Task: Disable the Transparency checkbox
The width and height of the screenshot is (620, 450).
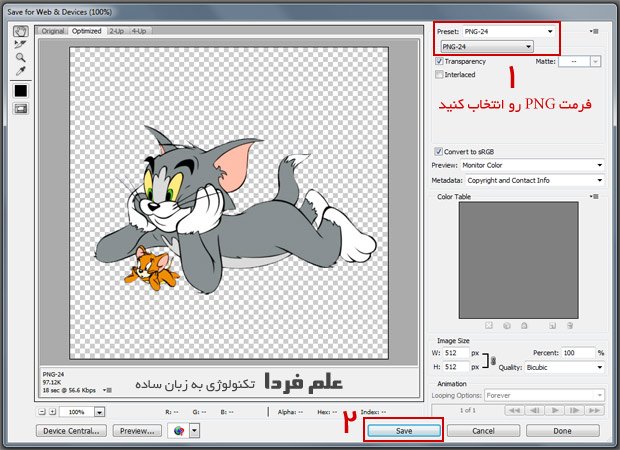Action: [440, 61]
